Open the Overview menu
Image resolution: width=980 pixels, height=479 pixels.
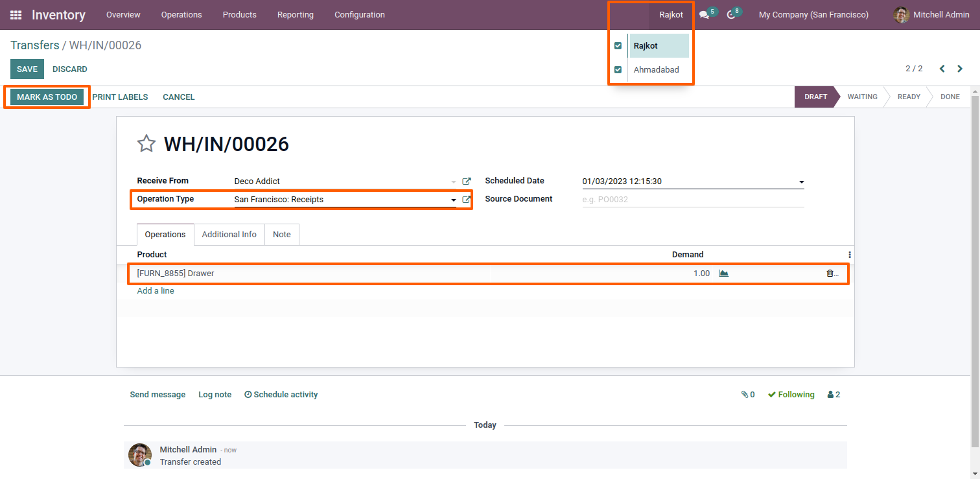click(123, 15)
